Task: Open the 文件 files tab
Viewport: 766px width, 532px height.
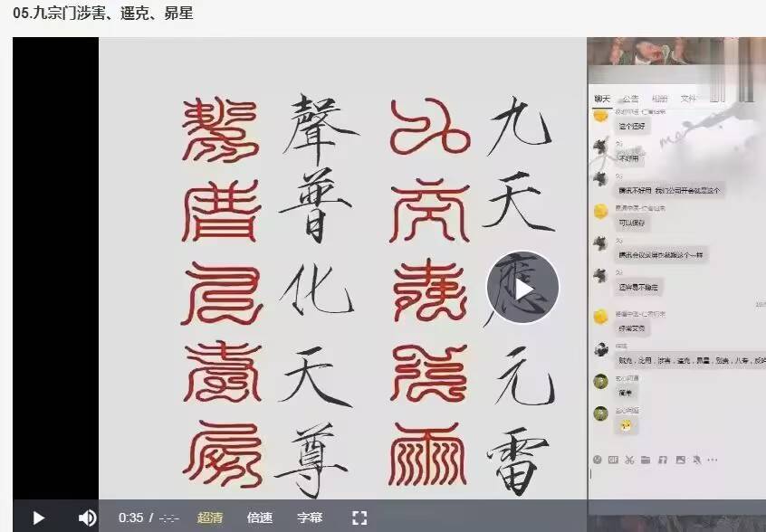Action: coord(688,99)
